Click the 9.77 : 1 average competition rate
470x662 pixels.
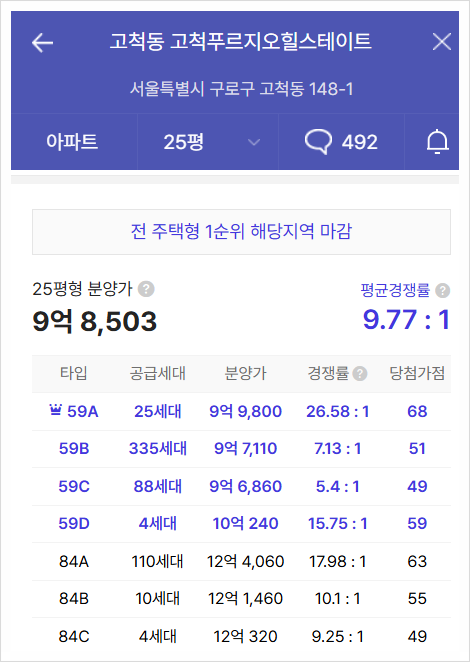coord(406,320)
